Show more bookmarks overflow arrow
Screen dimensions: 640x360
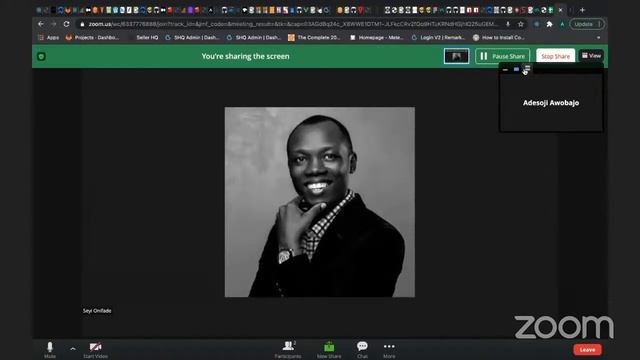pos(598,38)
